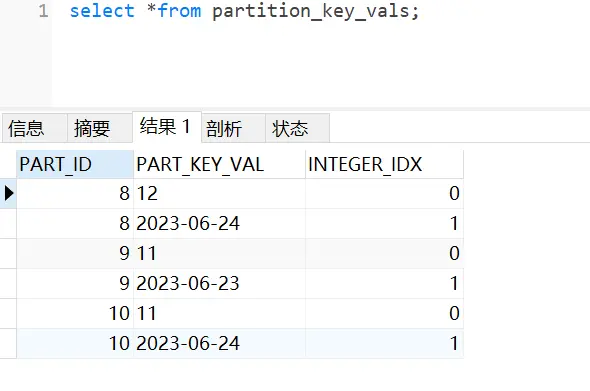Click the INTEGER_IDX column header
Screen dimensions: 590x391
[384, 164]
